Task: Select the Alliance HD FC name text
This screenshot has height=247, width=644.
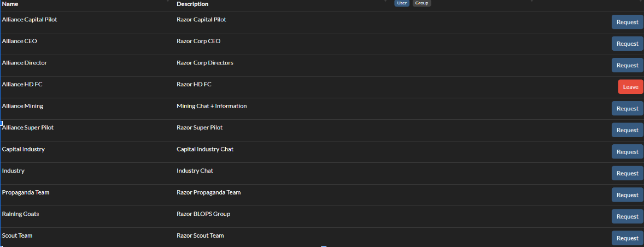Action: (22, 84)
